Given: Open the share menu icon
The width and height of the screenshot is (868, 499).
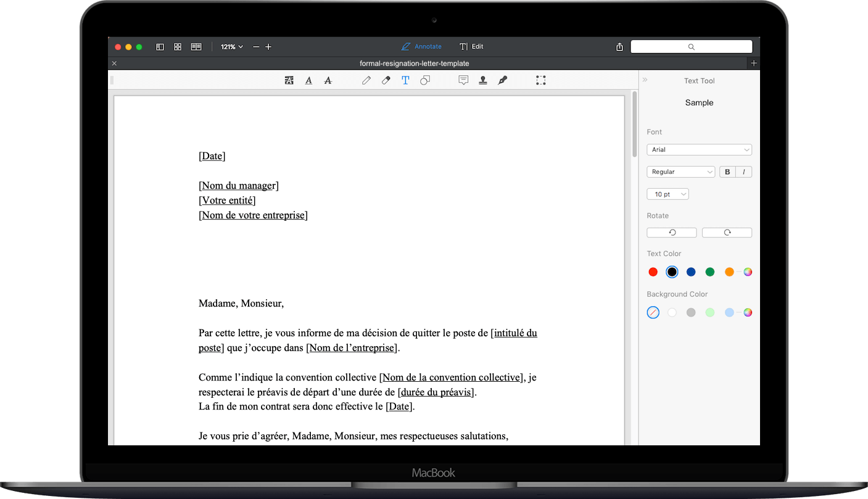Looking at the screenshot, I should [619, 47].
